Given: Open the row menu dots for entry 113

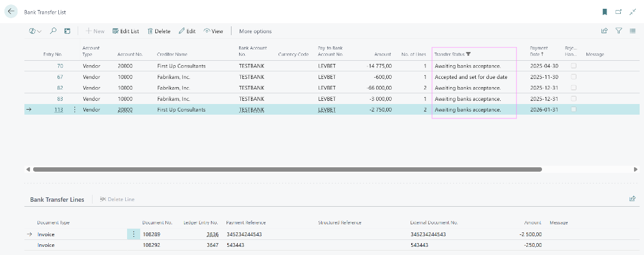Looking at the screenshot, I should tap(74, 110).
